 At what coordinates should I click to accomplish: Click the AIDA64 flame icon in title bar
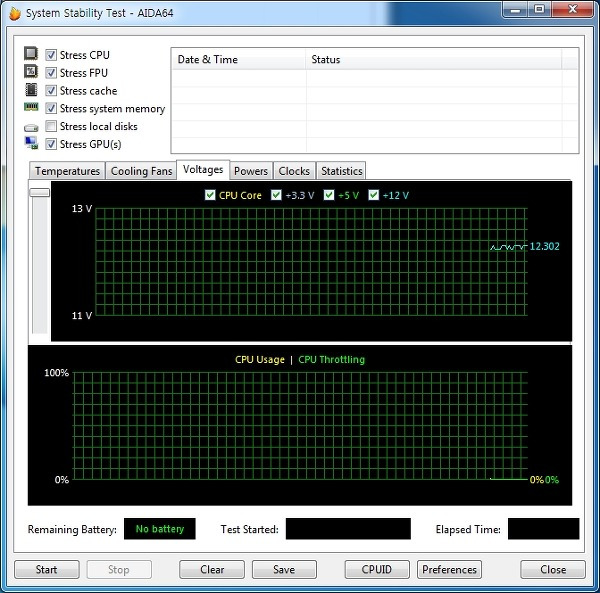coord(15,13)
